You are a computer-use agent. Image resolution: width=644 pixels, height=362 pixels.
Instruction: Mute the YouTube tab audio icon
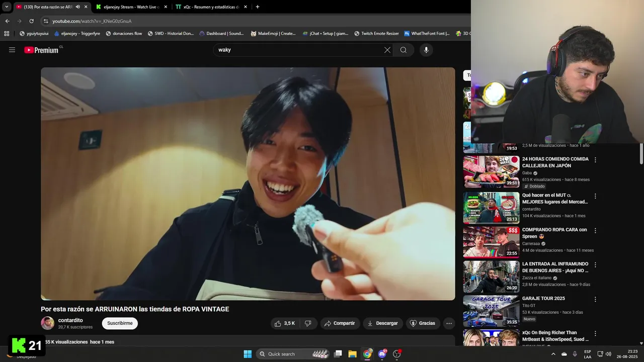77,7
